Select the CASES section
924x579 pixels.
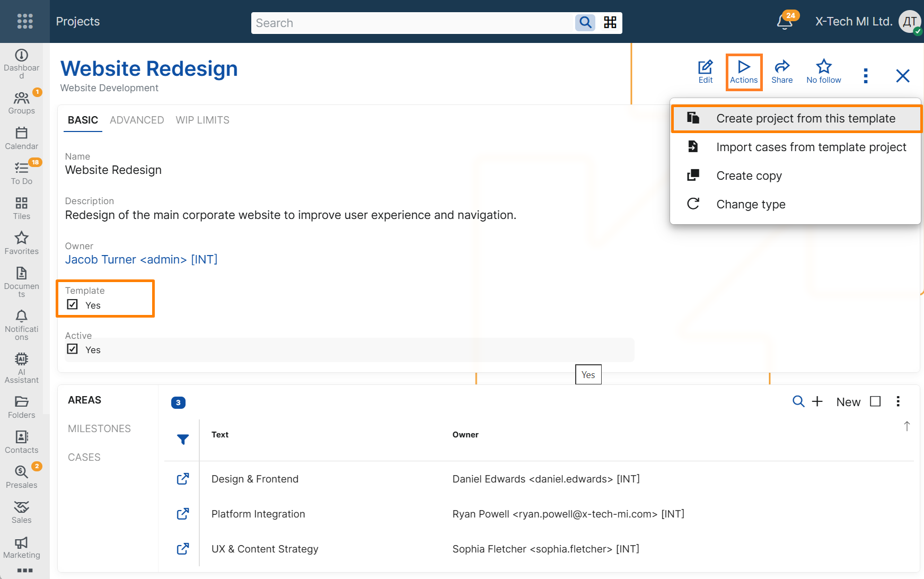tap(84, 457)
